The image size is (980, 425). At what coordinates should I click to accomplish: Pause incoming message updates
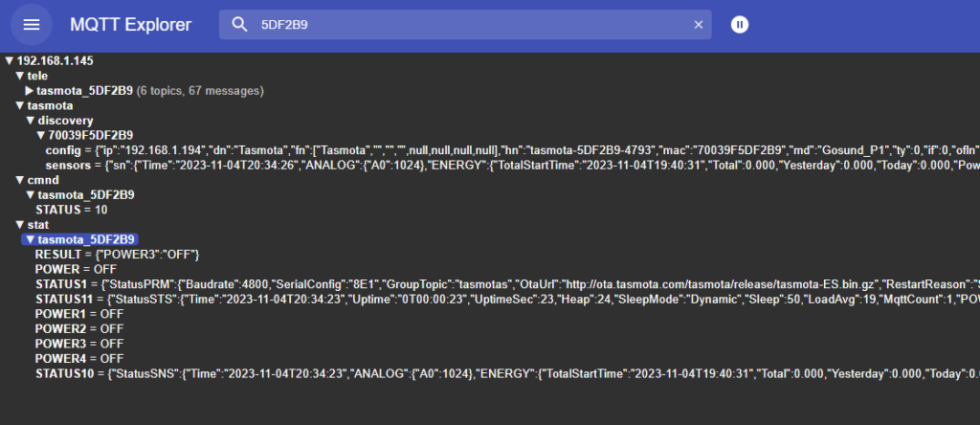740,25
